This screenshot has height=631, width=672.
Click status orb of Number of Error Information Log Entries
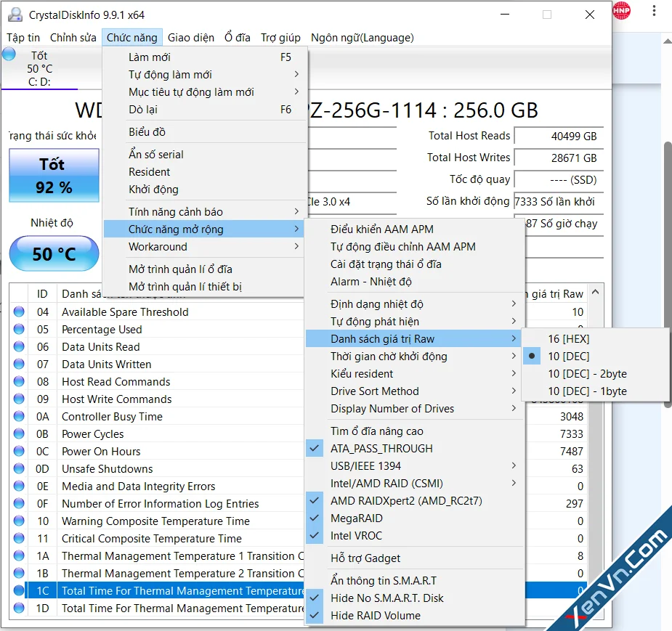[19, 503]
